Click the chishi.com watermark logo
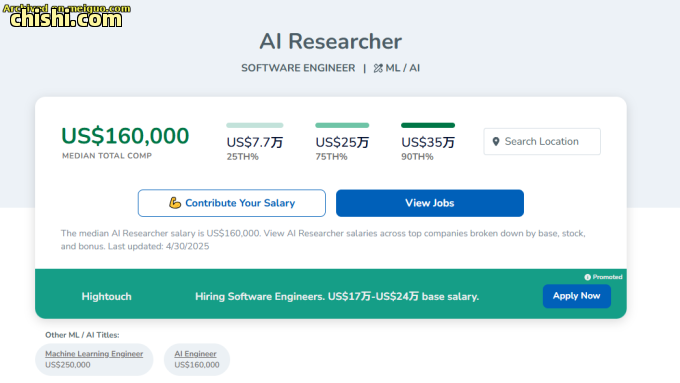680x383 pixels. (x=66, y=16)
